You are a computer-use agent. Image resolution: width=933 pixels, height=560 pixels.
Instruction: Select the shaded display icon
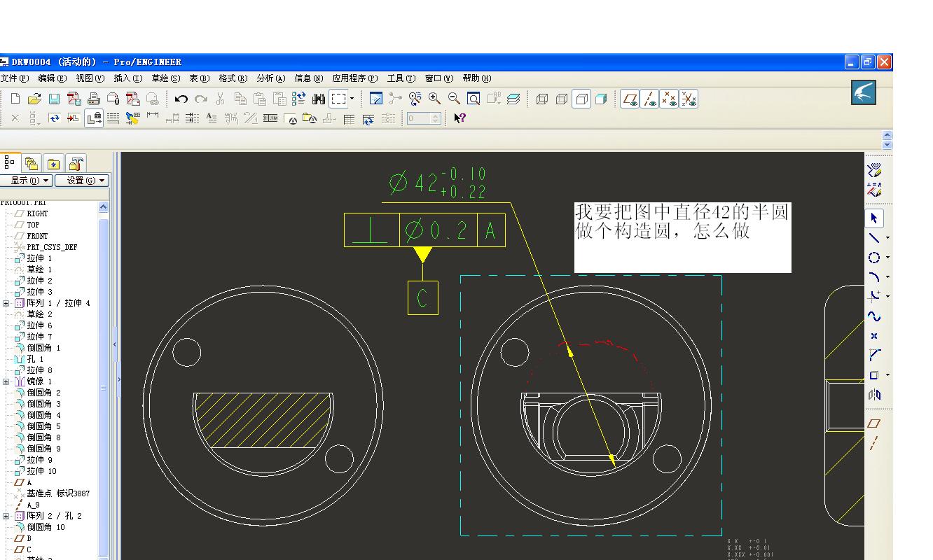[601, 99]
